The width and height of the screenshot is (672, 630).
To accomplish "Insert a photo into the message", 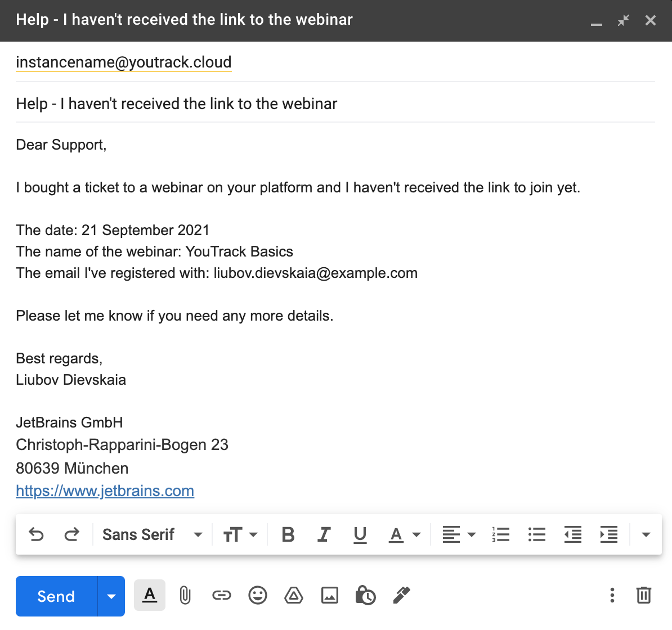I will tap(330, 595).
